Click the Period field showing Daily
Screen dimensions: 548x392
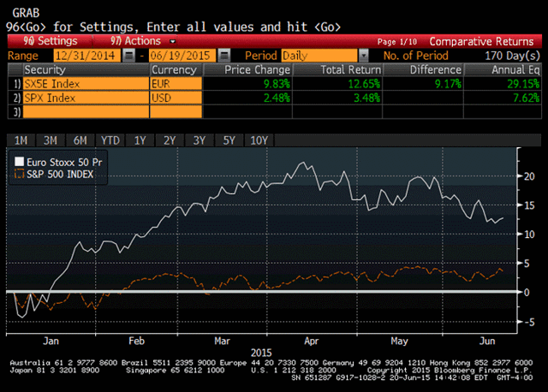[319, 56]
